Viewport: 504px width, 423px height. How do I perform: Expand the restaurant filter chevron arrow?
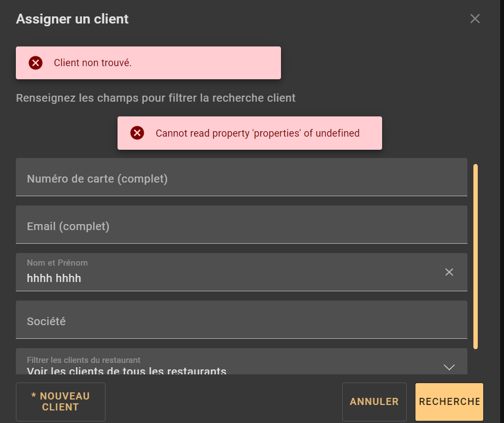click(x=449, y=367)
